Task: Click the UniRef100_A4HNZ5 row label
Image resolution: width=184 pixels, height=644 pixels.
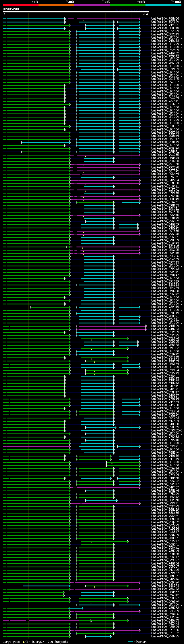Action: [x=165, y=478]
